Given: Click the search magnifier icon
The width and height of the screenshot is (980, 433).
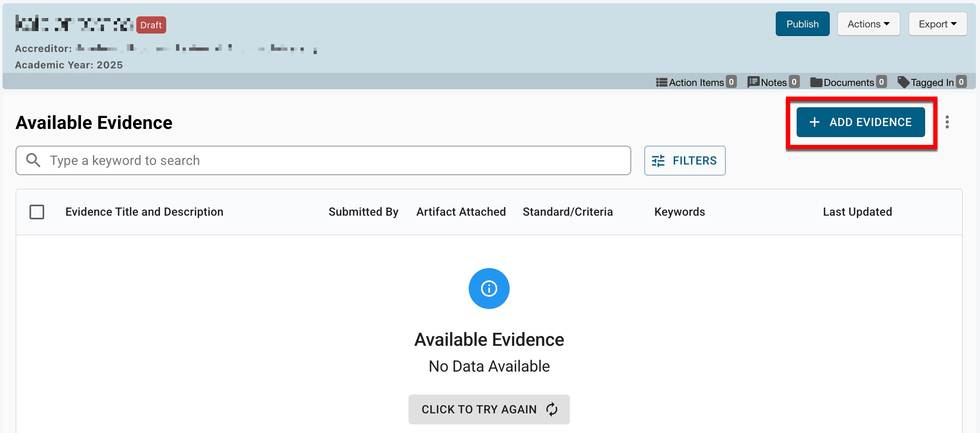Looking at the screenshot, I should click(x=33, y=160).
